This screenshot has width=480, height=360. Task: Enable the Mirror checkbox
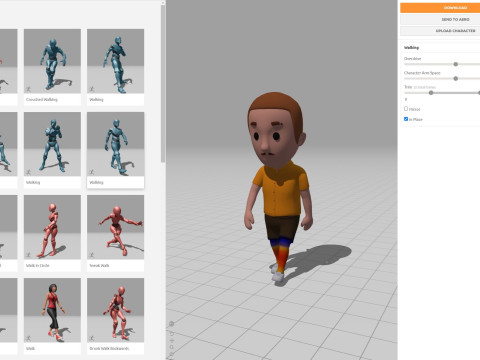pyautogui.click(x=406, y=109)
